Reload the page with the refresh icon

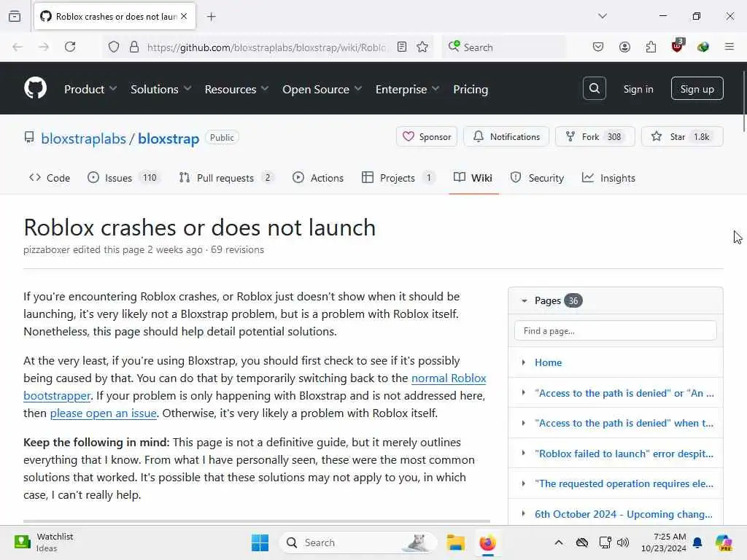pos(70,47)
